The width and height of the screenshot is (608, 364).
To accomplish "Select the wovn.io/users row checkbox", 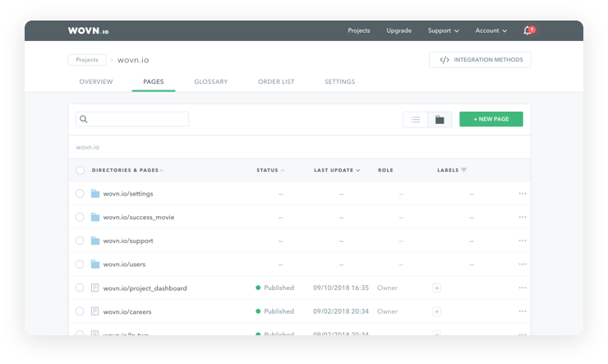I will pyautogui.click(x=80, y=265).
